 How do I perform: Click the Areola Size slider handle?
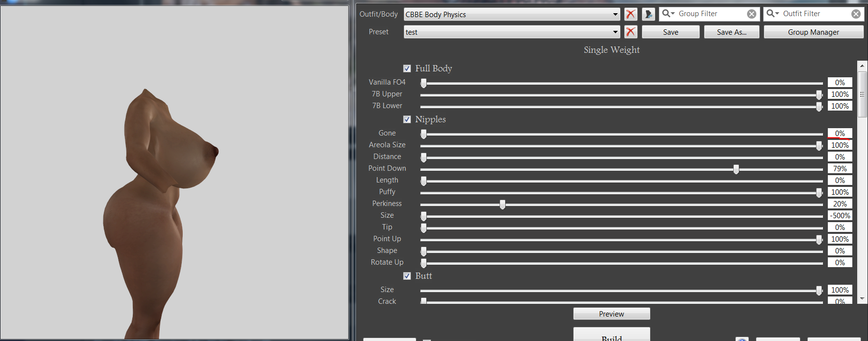[x=819, y=146]
